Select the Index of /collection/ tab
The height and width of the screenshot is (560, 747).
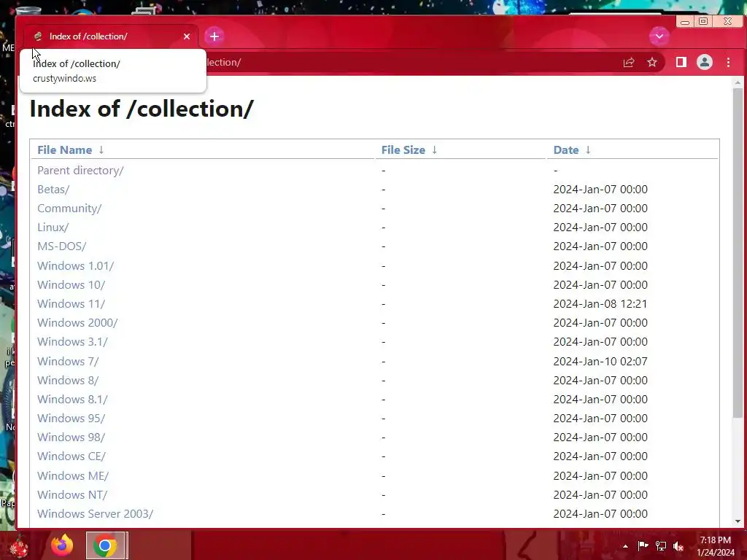(111, 36)
